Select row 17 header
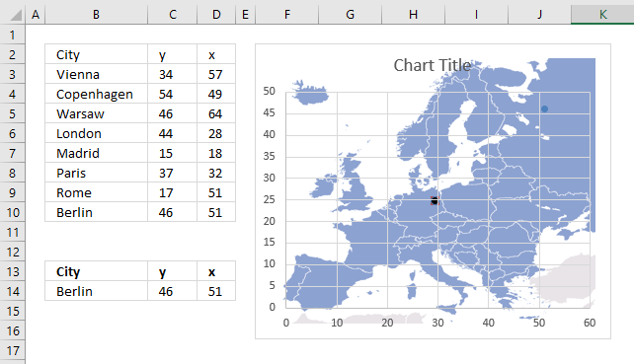 (13, 350)
